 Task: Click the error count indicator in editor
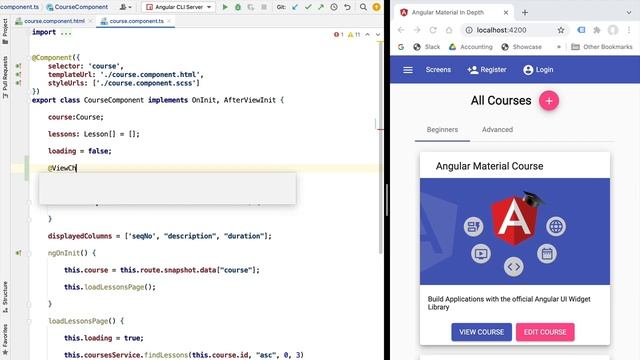point(338,35)
